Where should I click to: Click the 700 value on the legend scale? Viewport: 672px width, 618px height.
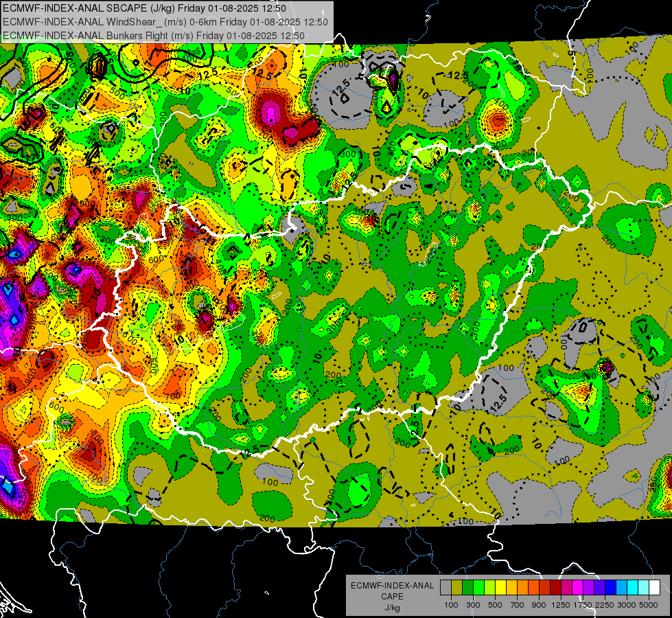coord(518,605)
